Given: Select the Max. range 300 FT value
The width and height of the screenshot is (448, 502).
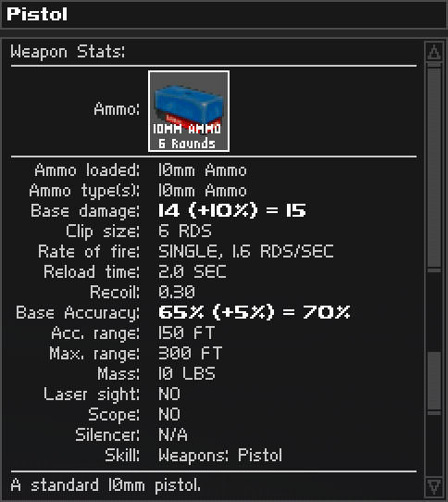Looking at the screenshot, I should tap(190, 354).
